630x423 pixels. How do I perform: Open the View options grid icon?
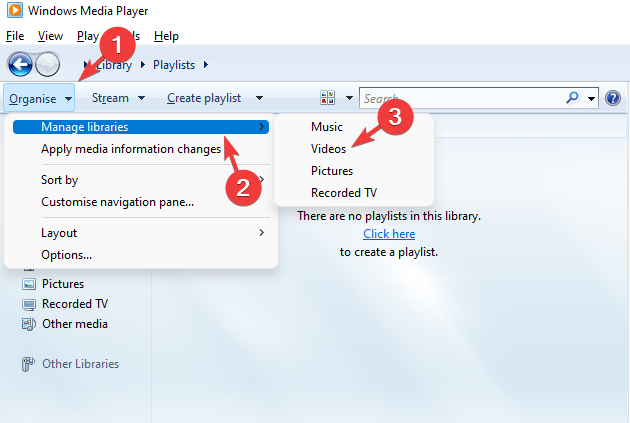(327, 98)
